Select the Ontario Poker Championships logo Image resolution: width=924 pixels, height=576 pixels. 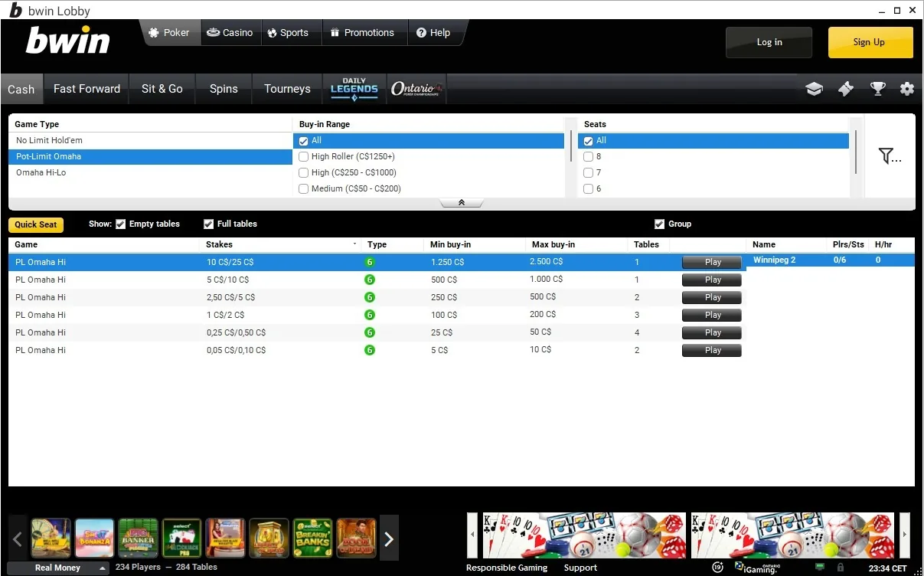pos(416,88)
